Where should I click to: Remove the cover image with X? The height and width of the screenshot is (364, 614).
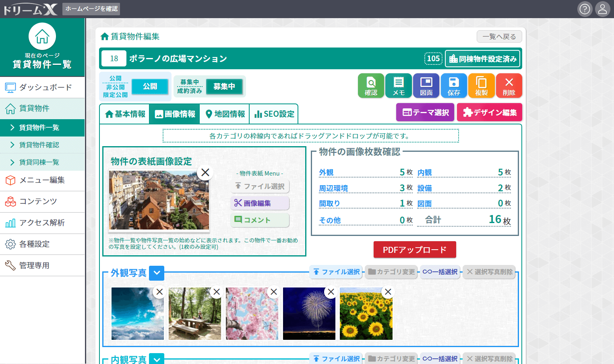[x=205, y=172]
